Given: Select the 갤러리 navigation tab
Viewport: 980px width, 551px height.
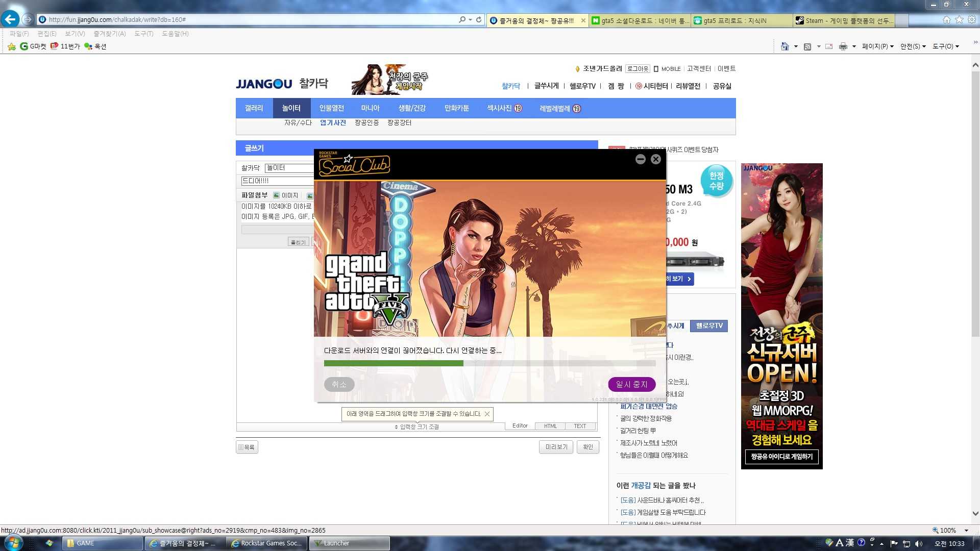Looking at the screenshot, I should tap(254, 108).
